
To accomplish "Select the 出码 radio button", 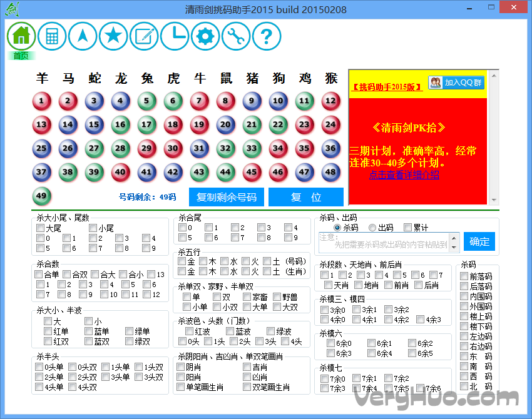I will 373,228.
